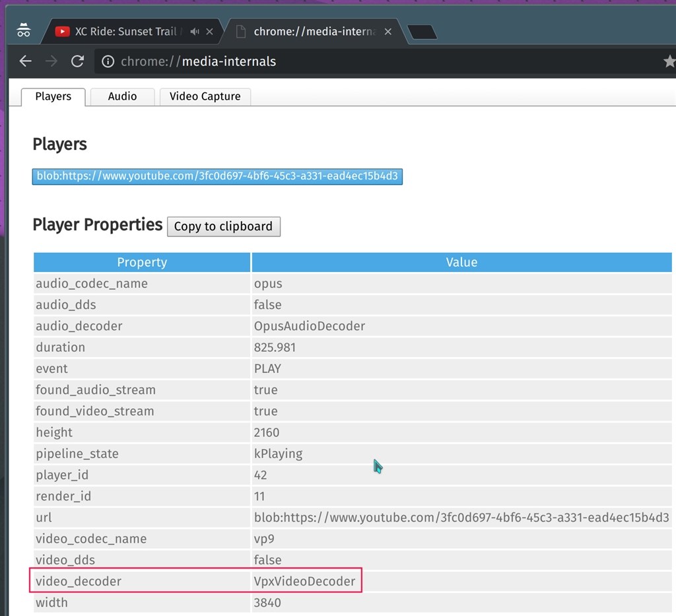Click the VpxVideoDecoder value cell
The height and width of the screenshot is (616, 676).
click(x=304, y=582)
